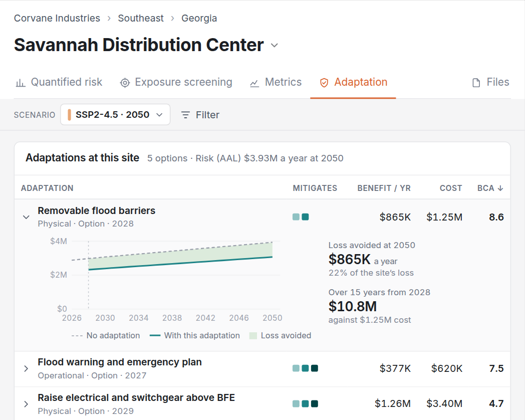Click the COST column header
525x420 pixels.
(451, 188)
